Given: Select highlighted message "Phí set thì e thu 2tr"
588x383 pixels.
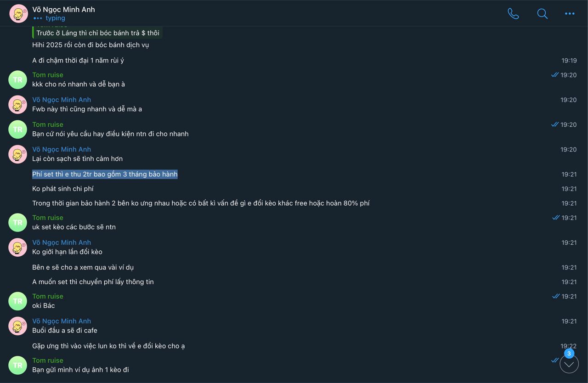Looking at the screenshot, I should [105, 174].
